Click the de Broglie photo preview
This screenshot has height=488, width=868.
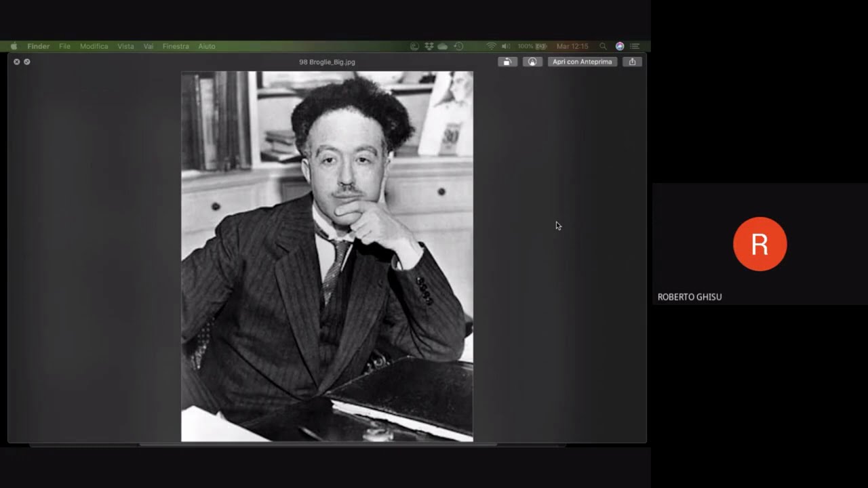[x=327, y=256]
